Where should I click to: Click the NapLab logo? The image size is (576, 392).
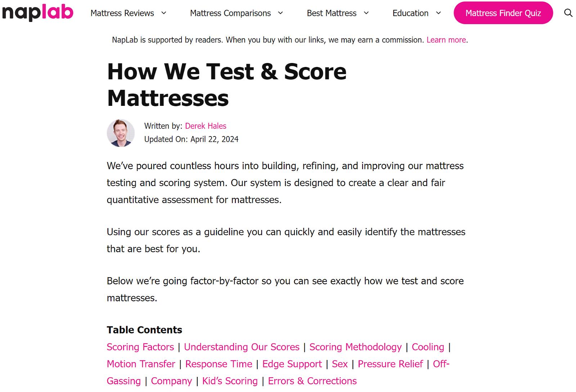[x=38, y=13]
